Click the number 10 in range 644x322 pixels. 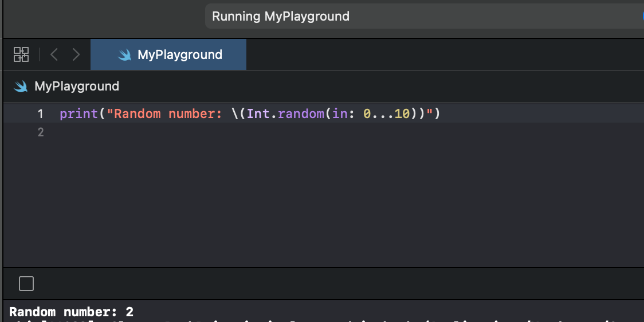pyautogui.click(x=402, y=114)
